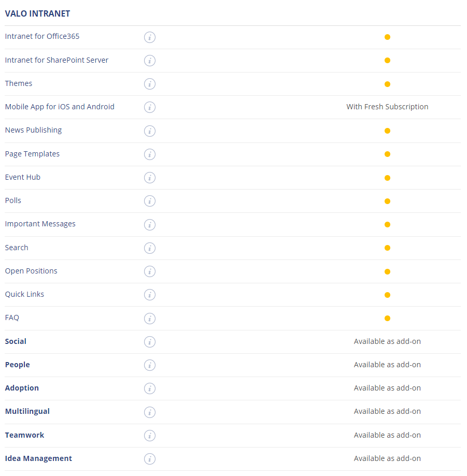
Task: Open the info icon beside News Publishing
Action: click(x=150, y=131)
